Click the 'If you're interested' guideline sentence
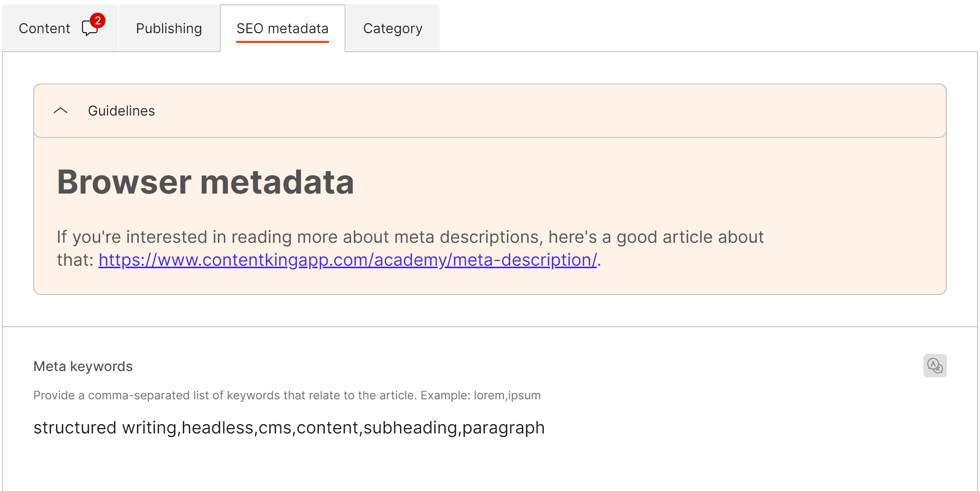Viewport: 980px width, 491px height. tap(410, 237)
